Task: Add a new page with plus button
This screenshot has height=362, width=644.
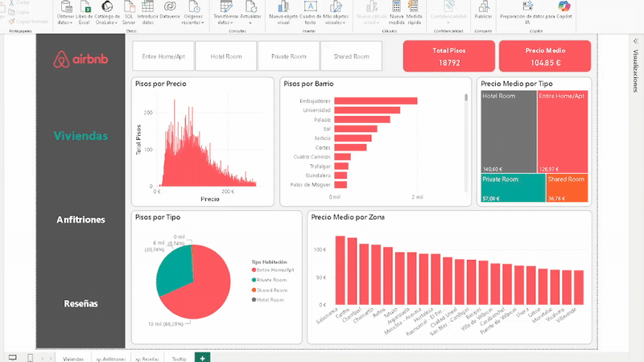Action: tap(202, 357)
